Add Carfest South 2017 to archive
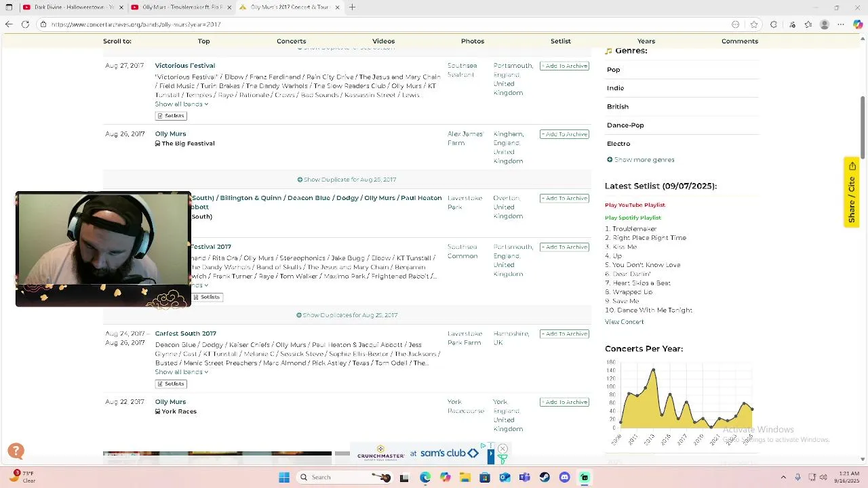This screenshot has height=488, width=868. [564, 334]
